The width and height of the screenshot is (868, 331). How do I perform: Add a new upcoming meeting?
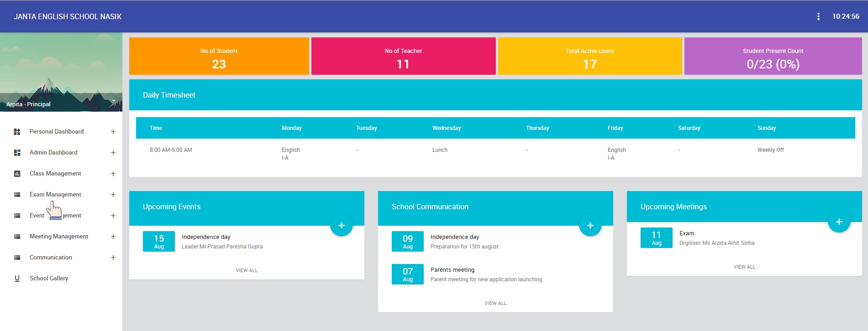click(x=839, y=222)
